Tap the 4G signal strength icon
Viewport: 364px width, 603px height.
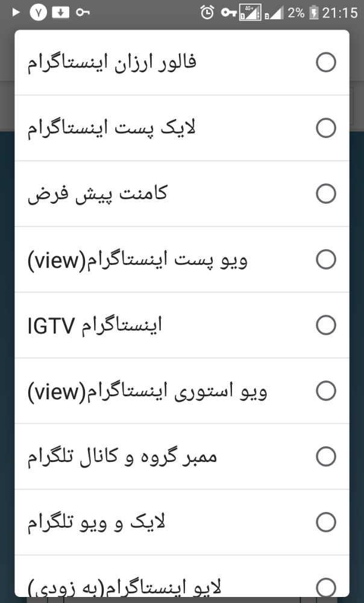point(250,12)
